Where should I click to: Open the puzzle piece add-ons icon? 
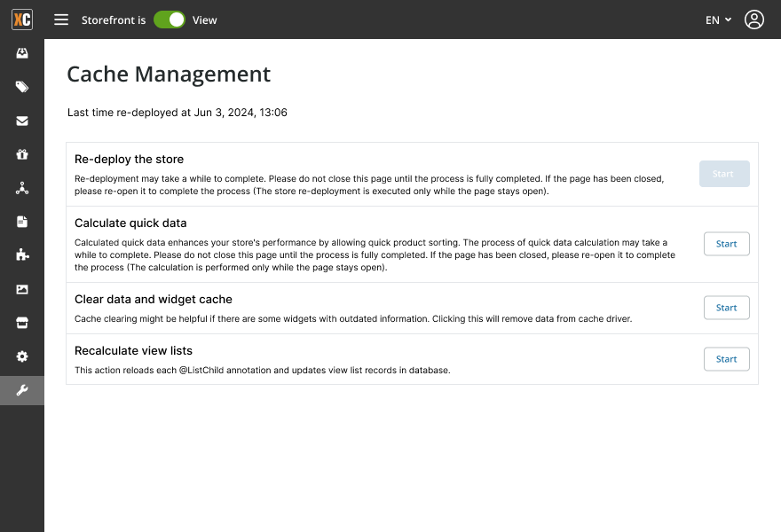pos(22,255)
